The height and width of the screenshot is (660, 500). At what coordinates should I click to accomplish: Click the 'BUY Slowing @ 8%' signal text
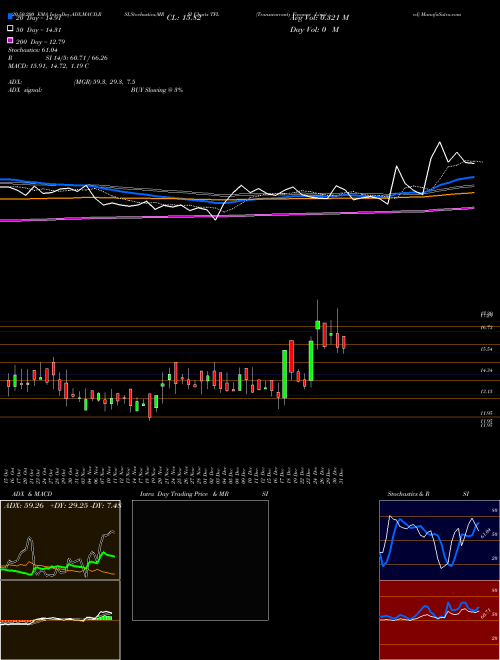[157, 90]
